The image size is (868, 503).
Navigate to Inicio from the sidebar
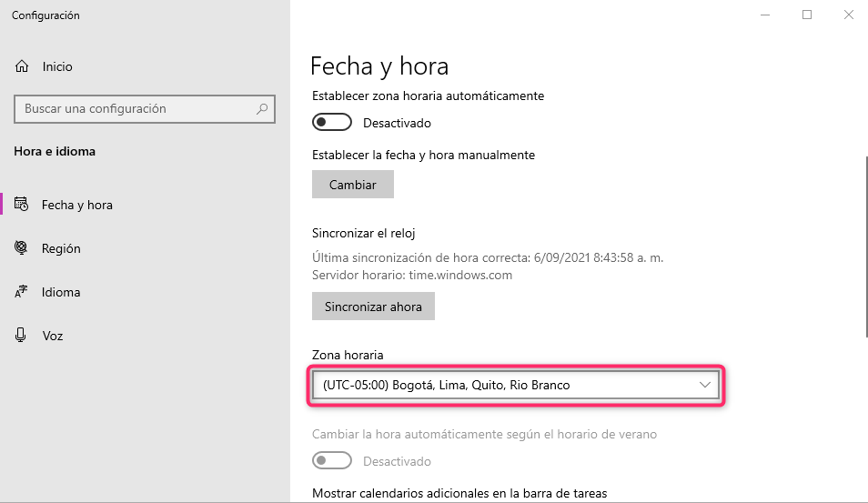56,66
